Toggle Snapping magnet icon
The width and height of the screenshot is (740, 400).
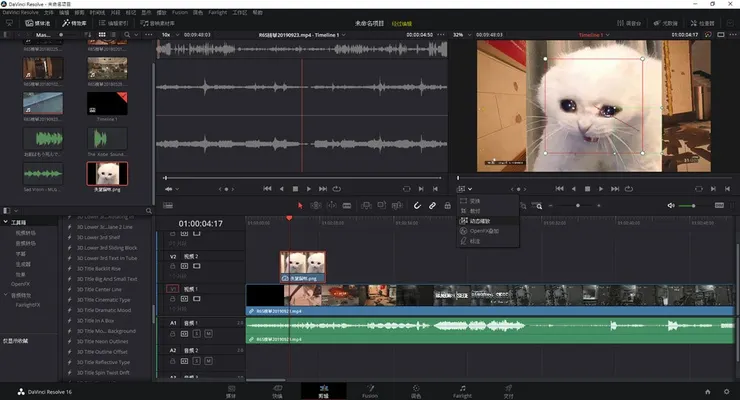tap(417, 206)
